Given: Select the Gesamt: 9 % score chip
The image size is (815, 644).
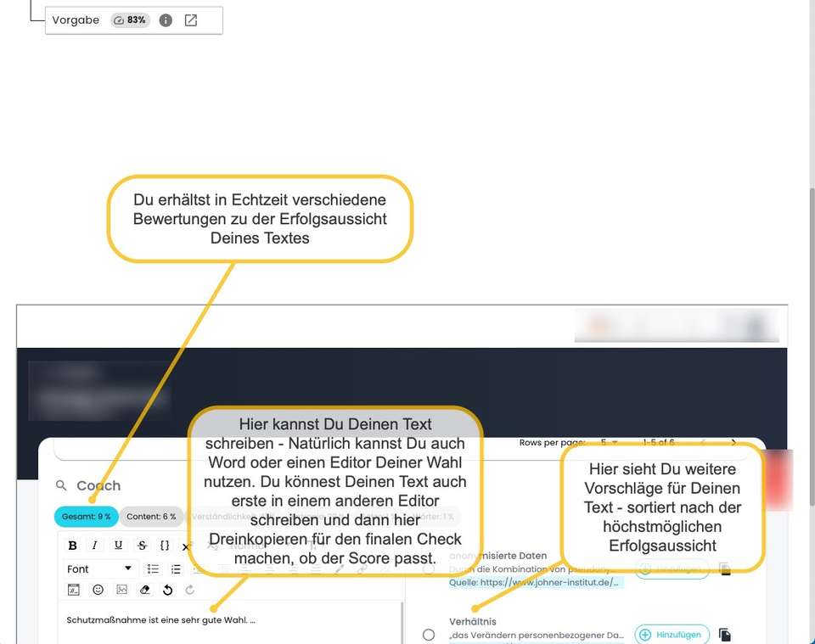Looking at the screenshot, I should 86,517.
